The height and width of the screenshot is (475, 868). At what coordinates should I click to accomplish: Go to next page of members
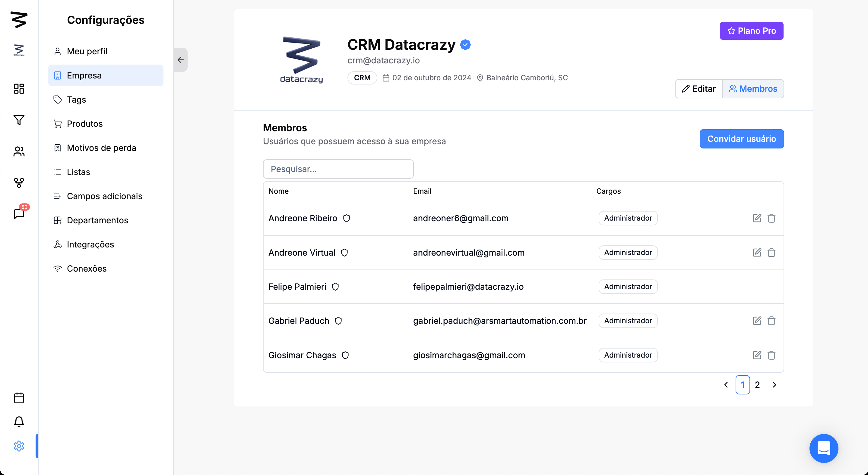[x=774, y=385]
